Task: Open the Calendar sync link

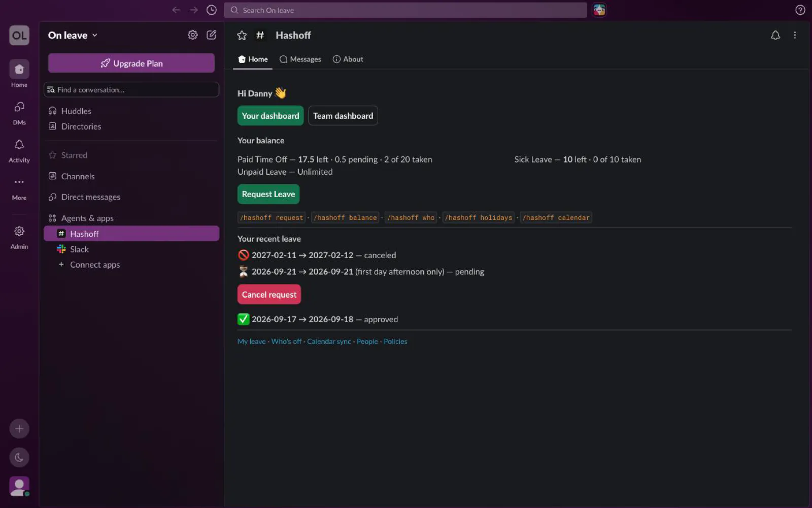Action: tap(329, 341)
